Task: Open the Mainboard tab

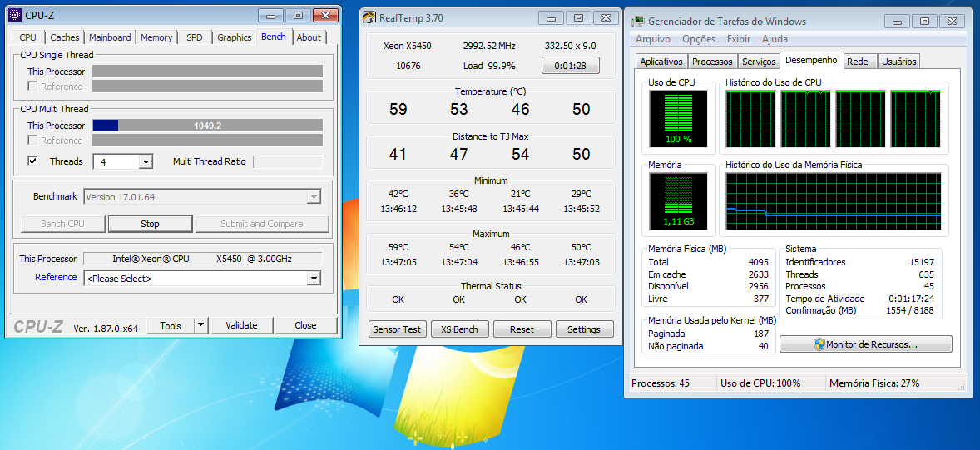Action: pos(110,37)
